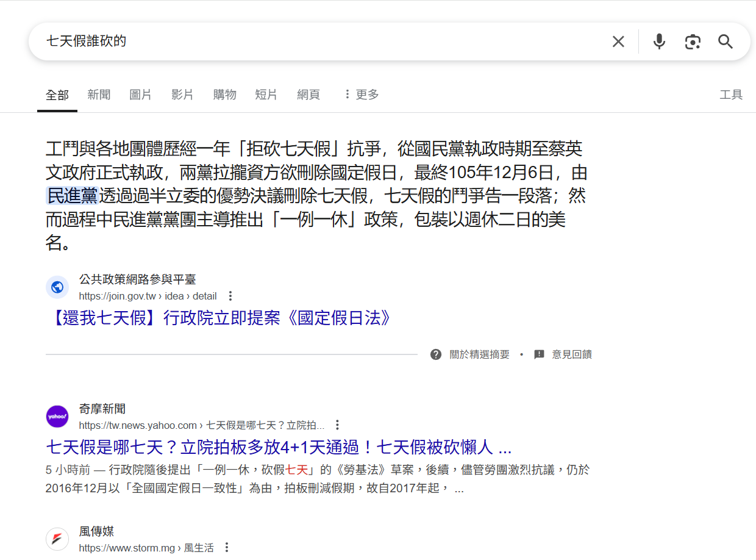Image resolution: width=756 pixels, height=560 pixels.
Task: Open the 網頁 tab
Action: pos(308,95)
